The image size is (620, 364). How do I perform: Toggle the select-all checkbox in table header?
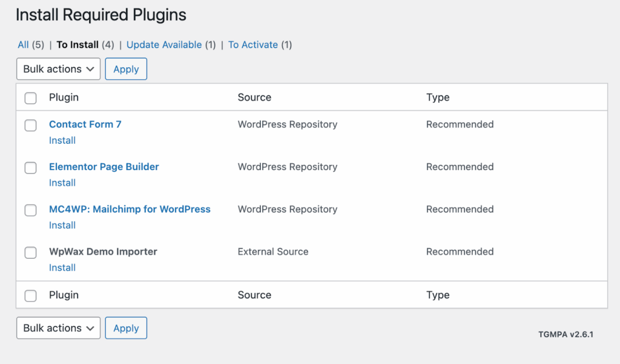tap(30, 98)
